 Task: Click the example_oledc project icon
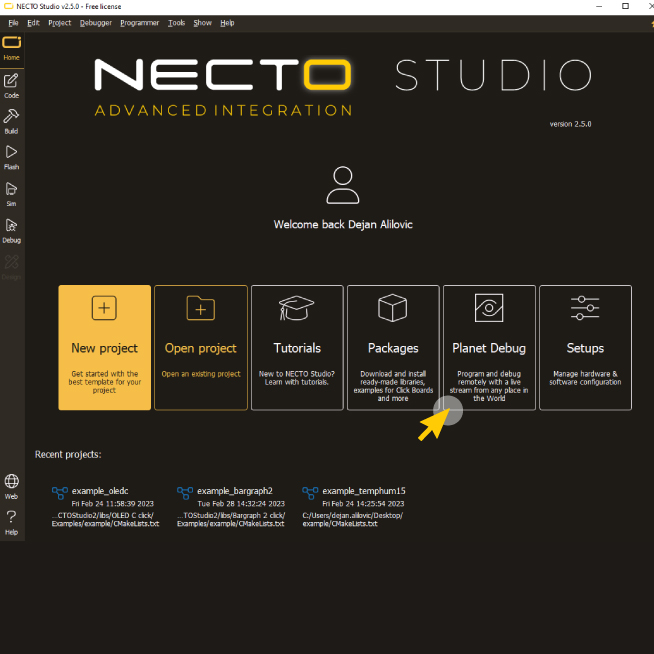tap(60, 493)
